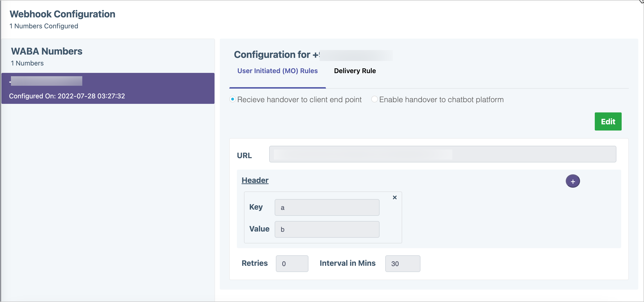
Task: Select the Recieve handover to client end point option
Action: (232, 99)
